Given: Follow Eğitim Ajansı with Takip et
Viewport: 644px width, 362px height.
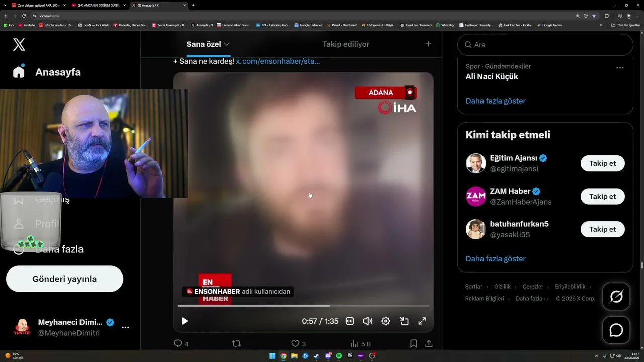Looking at the screenshot, I should coord(603,163).
